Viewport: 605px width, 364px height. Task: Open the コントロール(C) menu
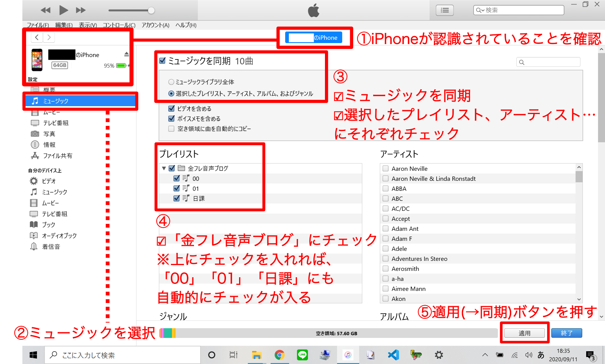click(x=119, y=25)
